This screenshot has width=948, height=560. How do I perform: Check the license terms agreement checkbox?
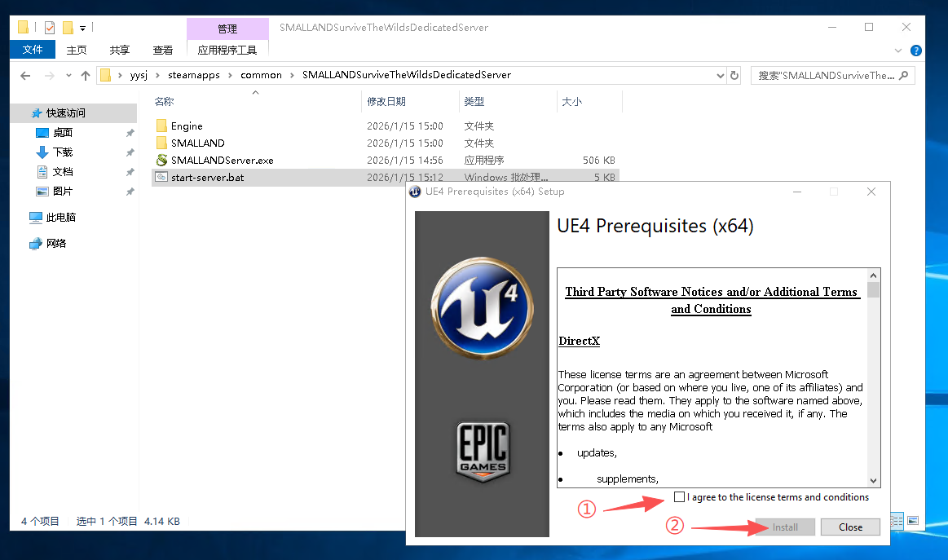point(680,497)
